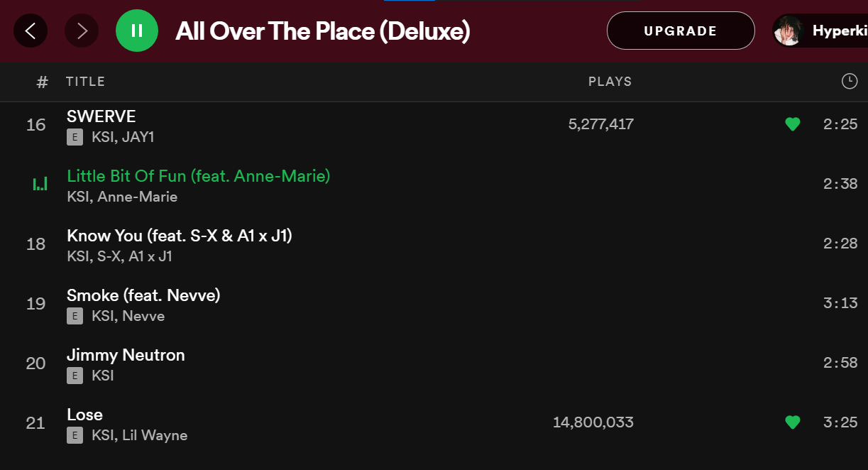The image size is (868, 470).
Task: Open the Nevve artist link
Action: click(x=143, y=316)
